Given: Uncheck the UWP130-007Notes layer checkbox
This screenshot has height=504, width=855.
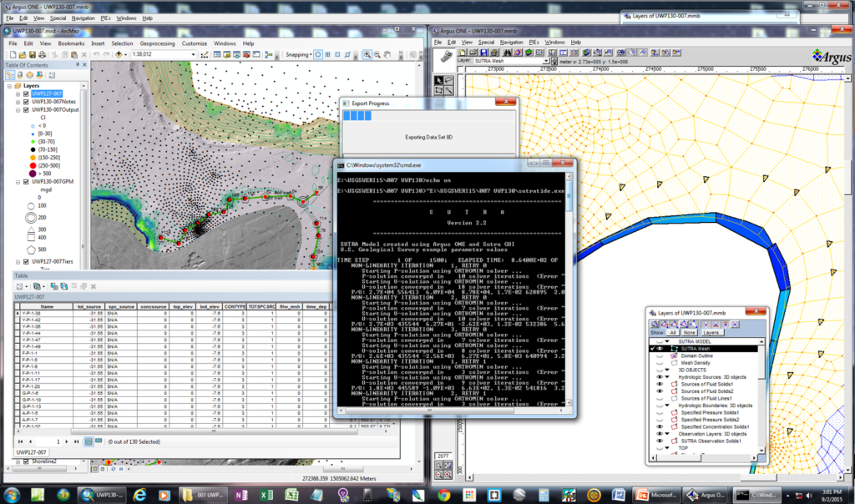Looking at the screenshot, I should click(x=26, y=102).
